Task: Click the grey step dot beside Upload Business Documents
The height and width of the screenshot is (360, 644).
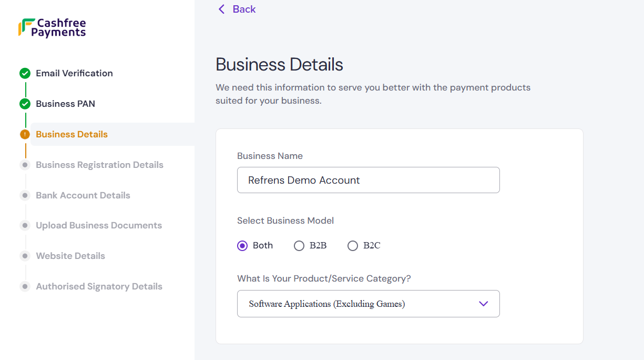Action: click(25, 225)
